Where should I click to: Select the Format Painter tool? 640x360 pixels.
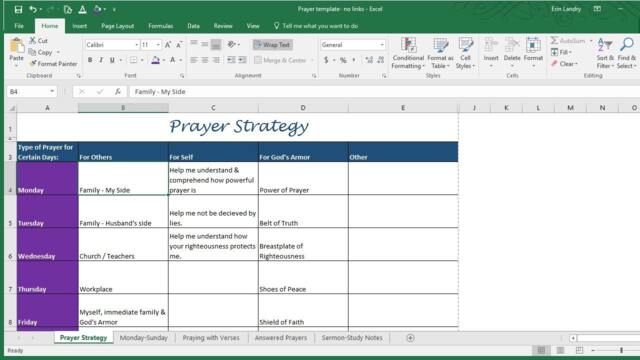click(53, 64)
